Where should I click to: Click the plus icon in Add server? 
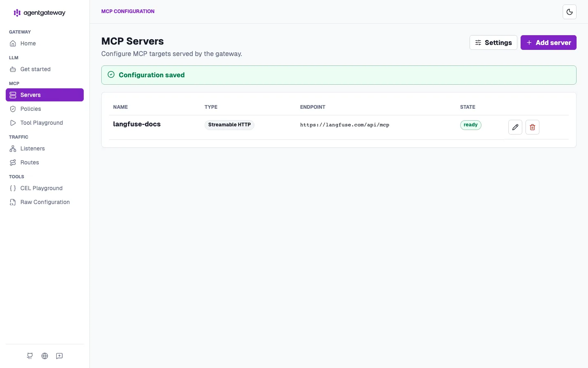pyautogui.click(x=529, y=43)
